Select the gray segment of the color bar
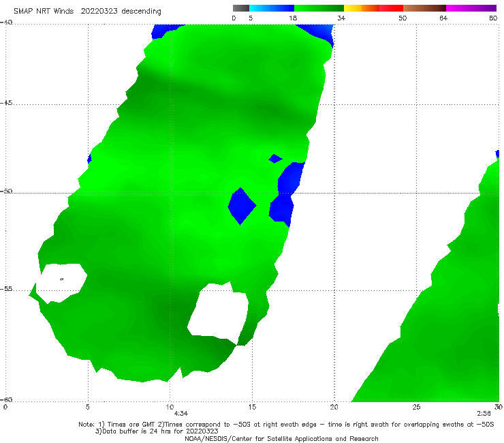Image resolution: width=504 pixels, height=443 pixels. 240,8
